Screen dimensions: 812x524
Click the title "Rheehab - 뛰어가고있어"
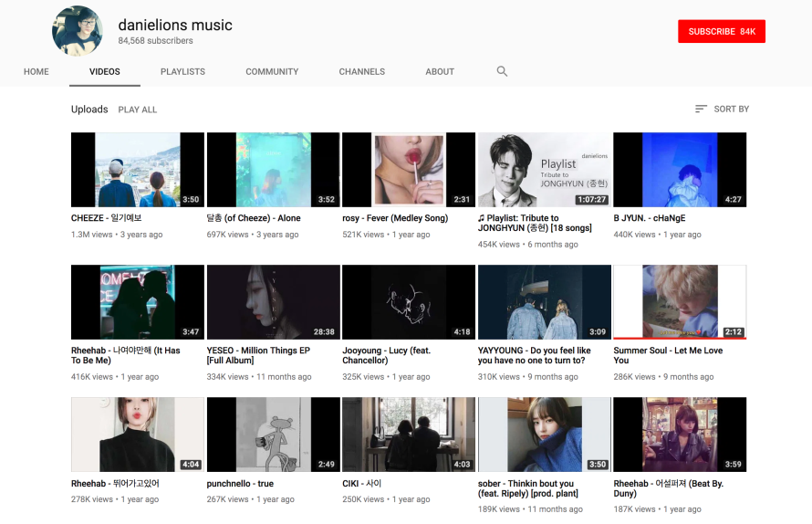(x=115, y=484)
